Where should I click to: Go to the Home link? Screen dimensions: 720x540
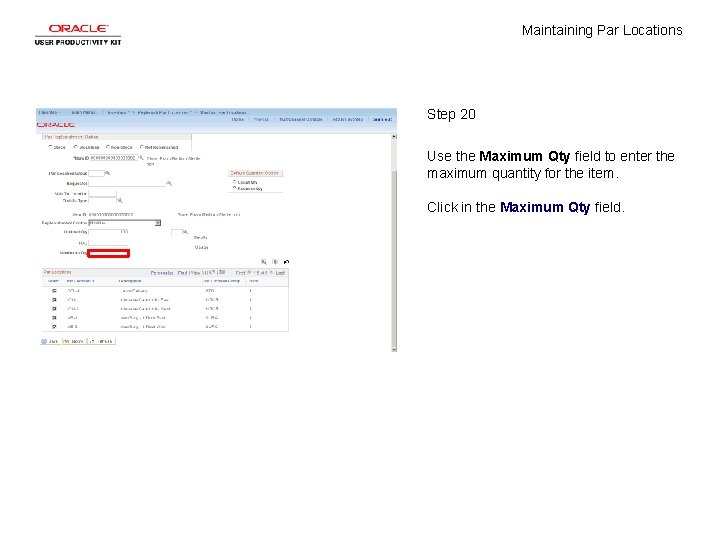(237, 119)
